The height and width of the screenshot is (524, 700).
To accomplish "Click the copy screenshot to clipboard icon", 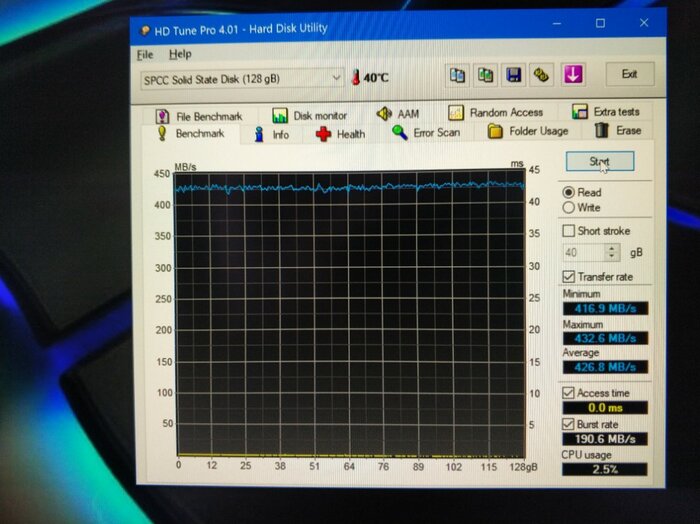I will pyautogui.click(x=485, y=75).
